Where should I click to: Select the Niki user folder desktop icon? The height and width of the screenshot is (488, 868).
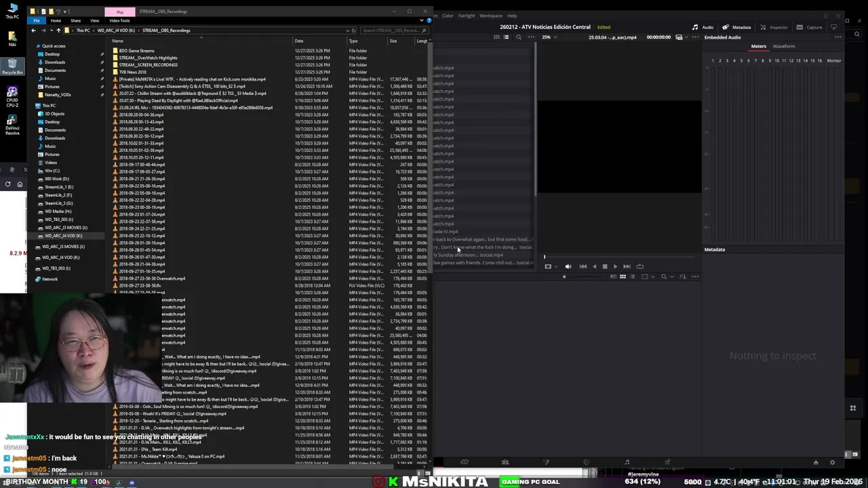point(12,37)
